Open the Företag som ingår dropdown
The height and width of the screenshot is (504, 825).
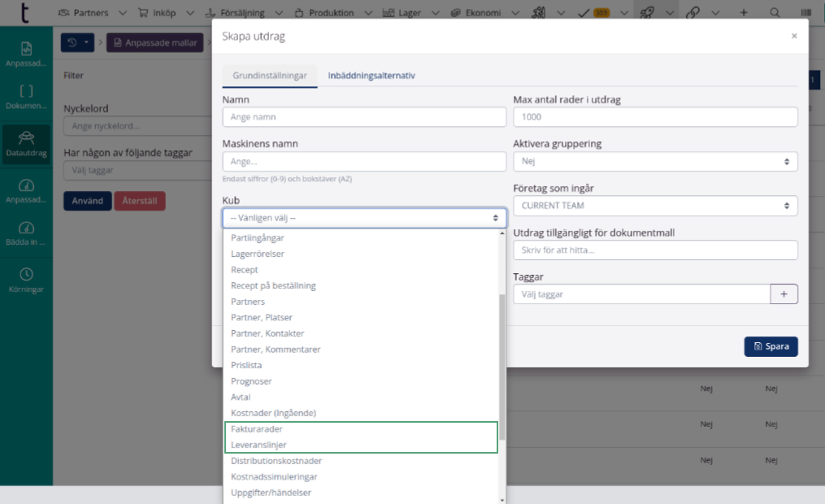coord(655,206)
